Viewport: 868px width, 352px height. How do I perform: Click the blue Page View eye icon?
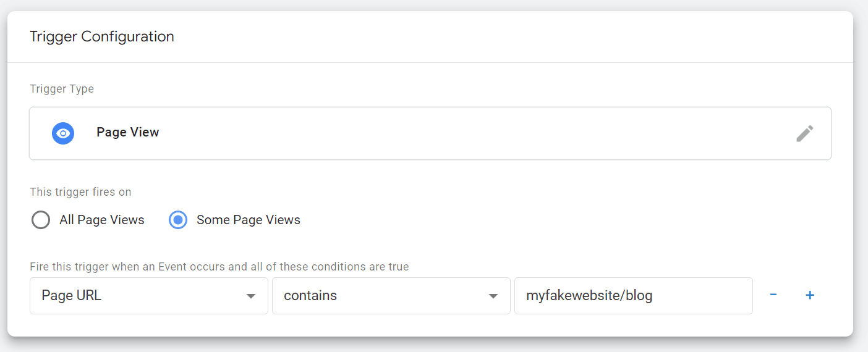tap(63, 133)
